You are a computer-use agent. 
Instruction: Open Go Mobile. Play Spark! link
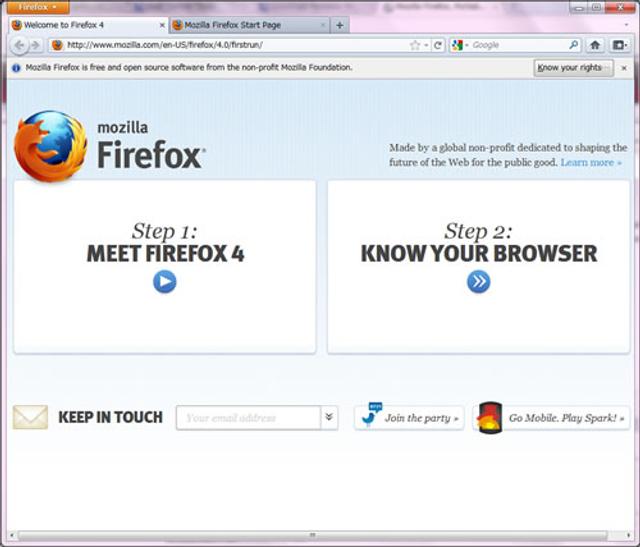point(567,418)
